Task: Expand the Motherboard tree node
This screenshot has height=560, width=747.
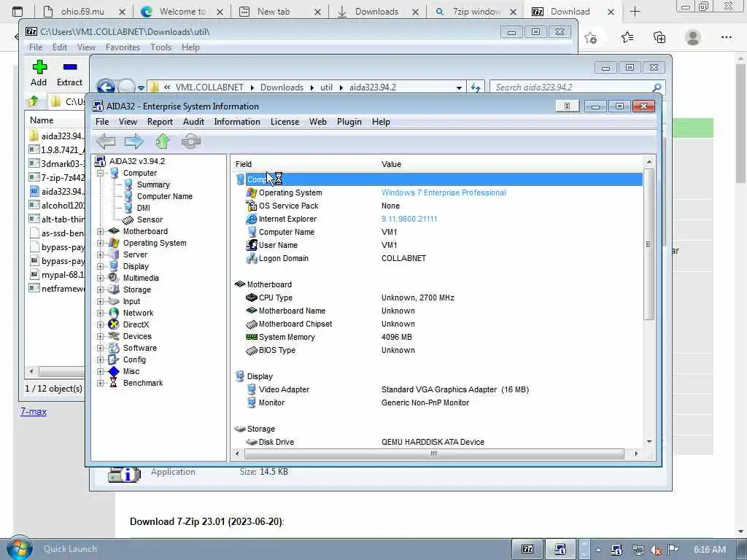Action: pyautogui.click(x=101, y=231)
